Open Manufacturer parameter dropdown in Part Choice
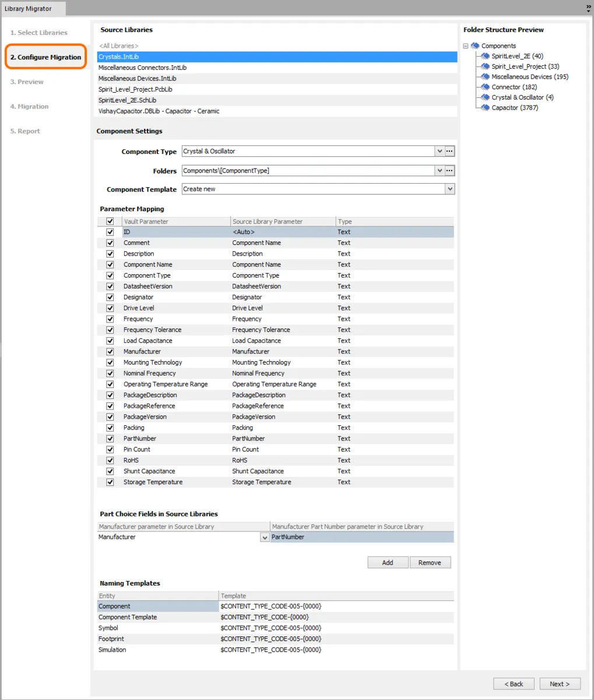The height and width of the screenshot is (700, 594). (265, 537)
